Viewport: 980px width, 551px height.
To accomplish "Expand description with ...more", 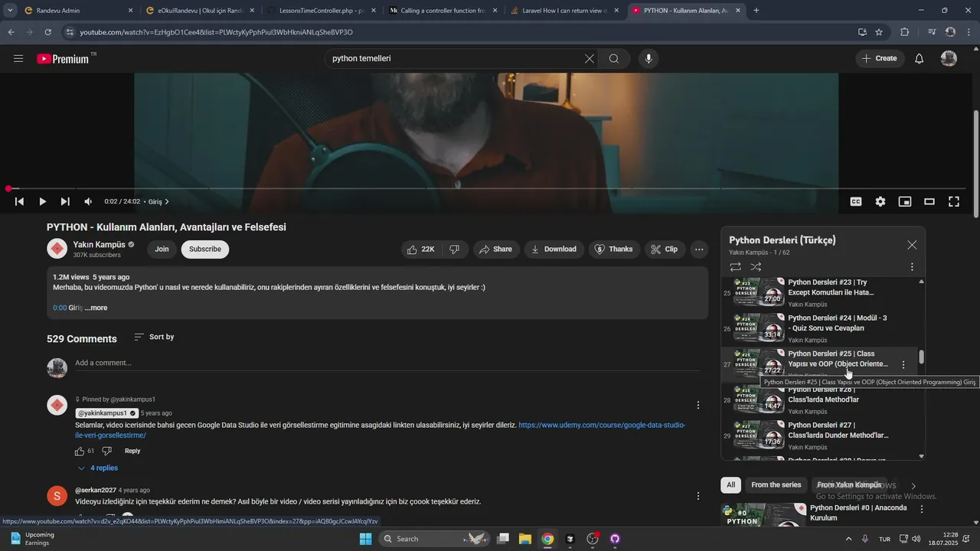I will 96,308.
